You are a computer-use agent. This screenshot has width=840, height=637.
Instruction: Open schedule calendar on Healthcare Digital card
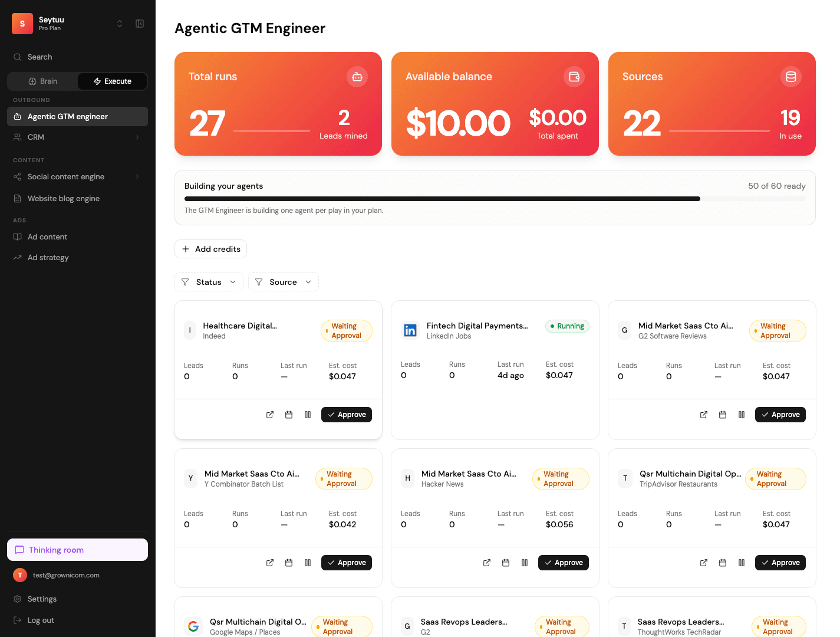(x=289, y=415)
